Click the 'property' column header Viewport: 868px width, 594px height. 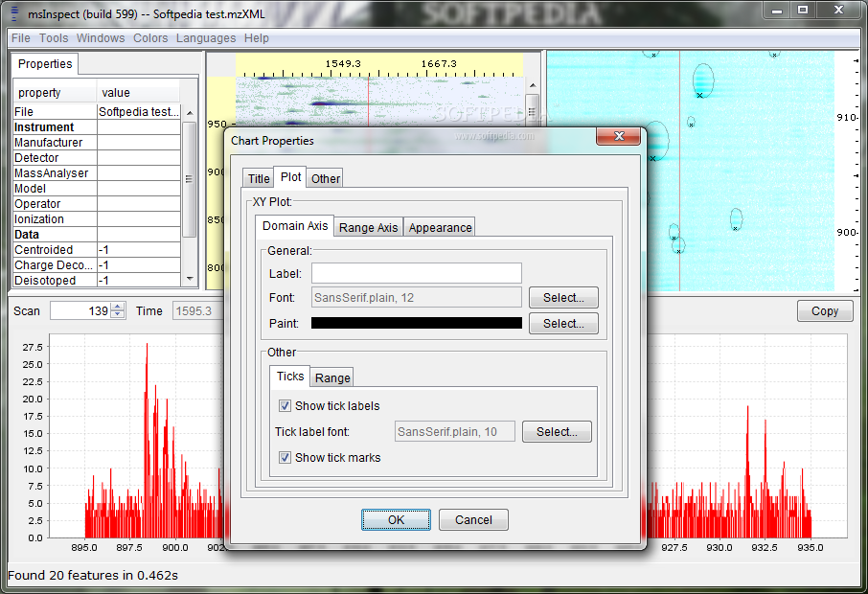click(55, 92)
